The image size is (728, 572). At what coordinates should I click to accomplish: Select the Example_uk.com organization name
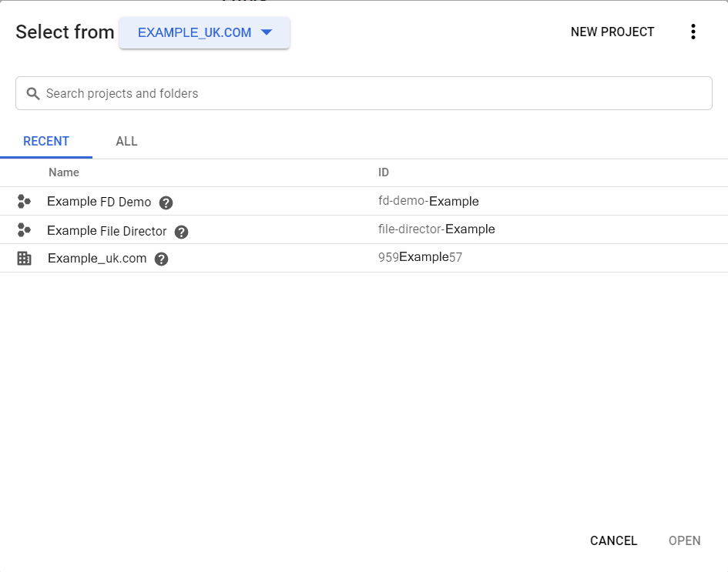(97, 259)
